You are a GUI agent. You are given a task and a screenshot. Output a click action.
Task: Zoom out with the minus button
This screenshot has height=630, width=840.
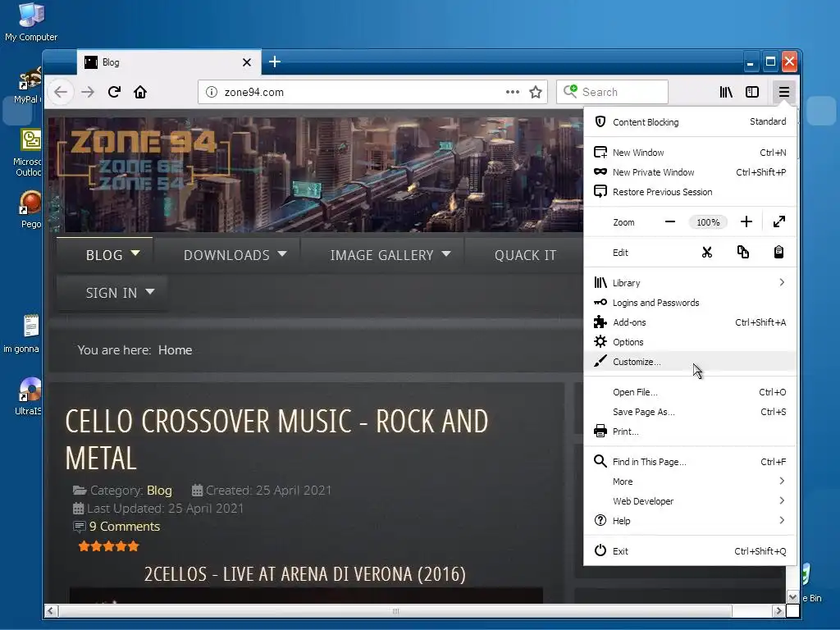(x=669, y=221)
